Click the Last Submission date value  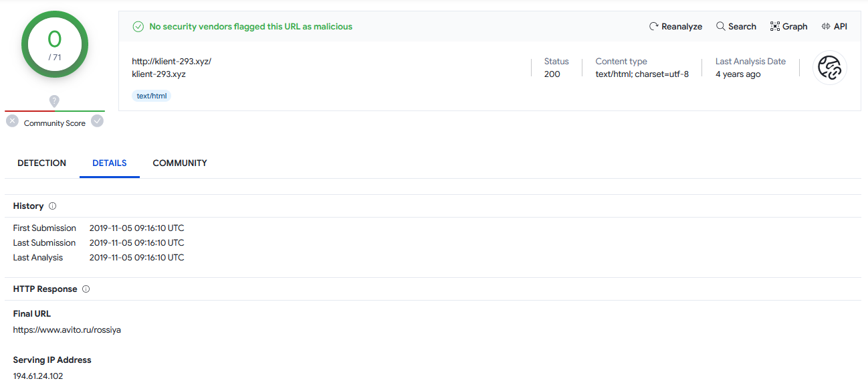click(x=136, y=243)
